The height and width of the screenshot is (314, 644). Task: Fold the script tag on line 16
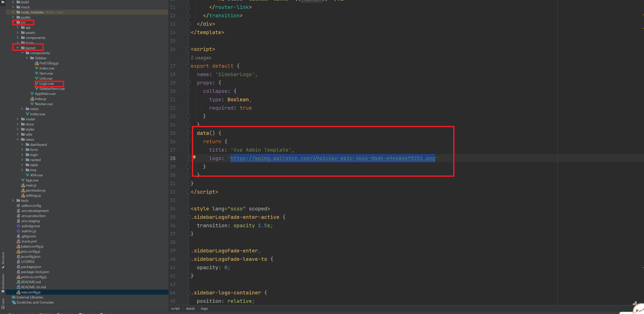click(188, 49)
